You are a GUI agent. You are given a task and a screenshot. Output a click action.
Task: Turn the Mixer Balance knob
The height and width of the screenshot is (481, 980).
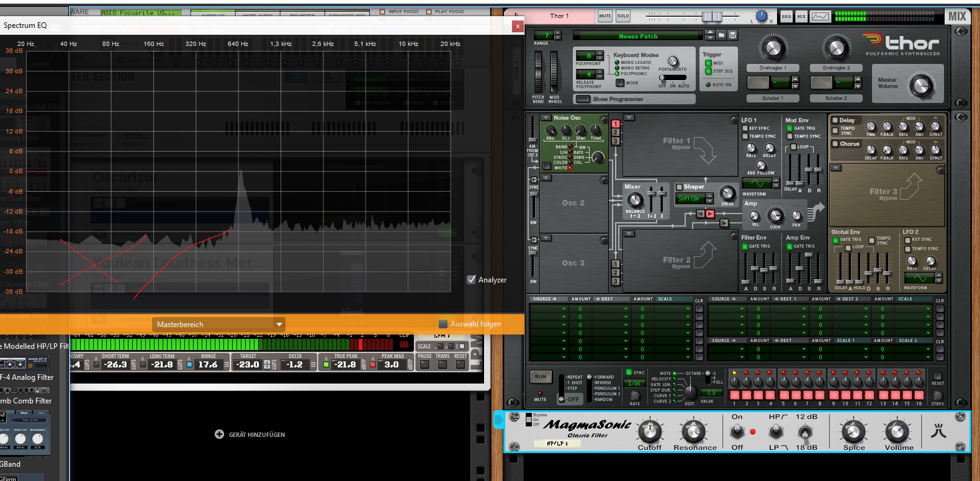[634, 200]
